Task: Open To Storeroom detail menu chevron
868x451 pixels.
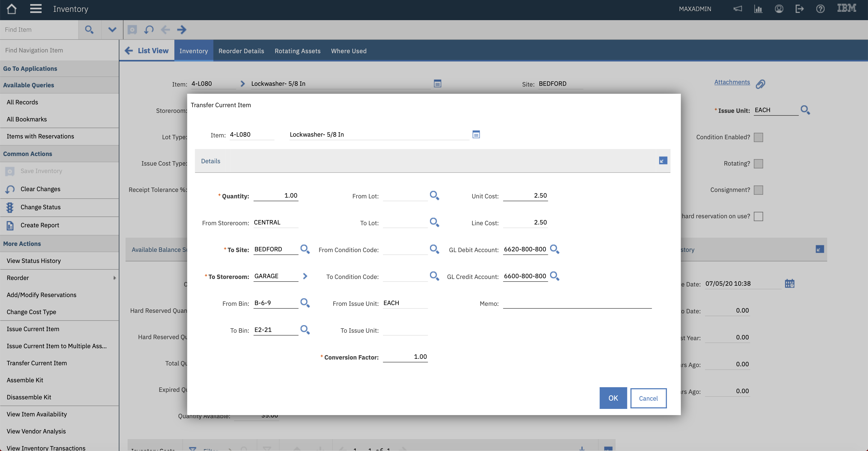Action: click(305, 276)
